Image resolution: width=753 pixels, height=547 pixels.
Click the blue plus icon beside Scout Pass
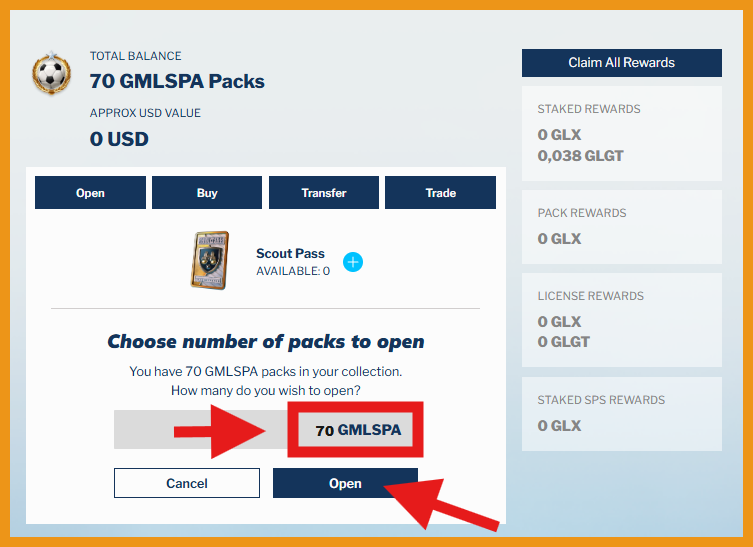[353, 262]
